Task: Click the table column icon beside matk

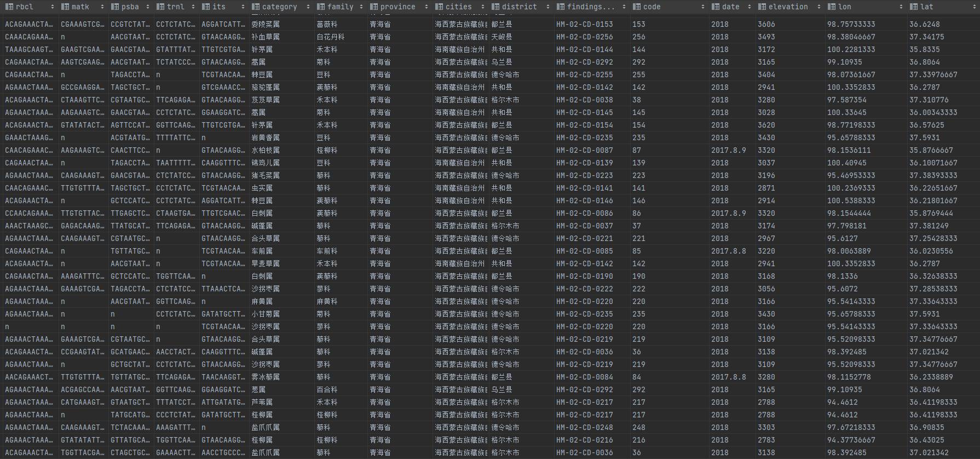Action: point(65,7)
